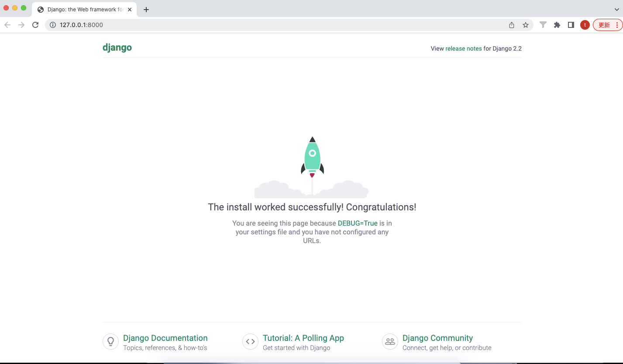Bookmark this page with the star icon
Screen dimensions: 623x364
click(x=526, y=25)
